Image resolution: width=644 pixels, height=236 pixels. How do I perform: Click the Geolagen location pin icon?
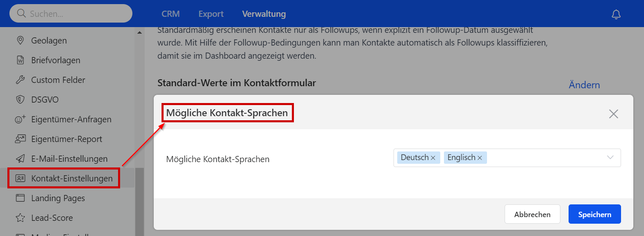point(20,40)
